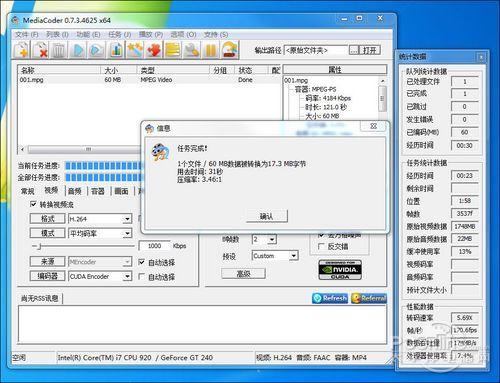This screenshot has width=500, height=383.
Task: Open the H.264 format dropdown
Action: pos(127,219)
